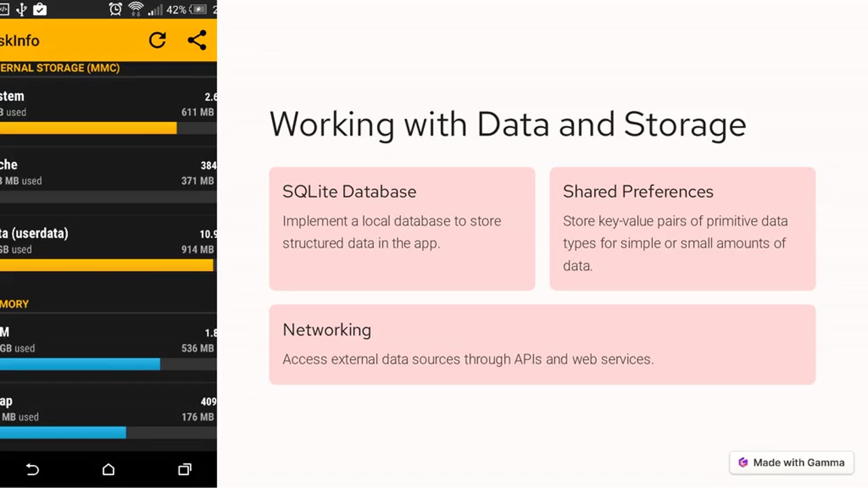Select the Shared Preferences card

682,229
